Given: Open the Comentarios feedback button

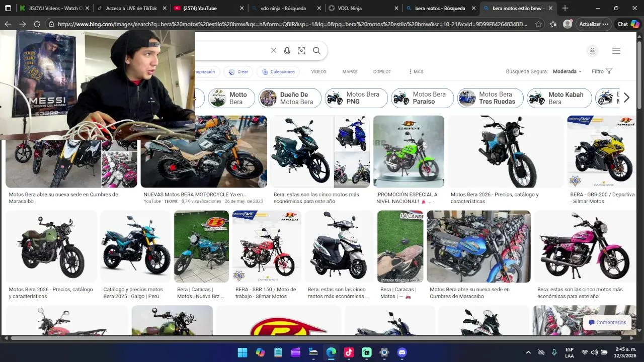Looking at the screenshot, I should click(607, 323).
